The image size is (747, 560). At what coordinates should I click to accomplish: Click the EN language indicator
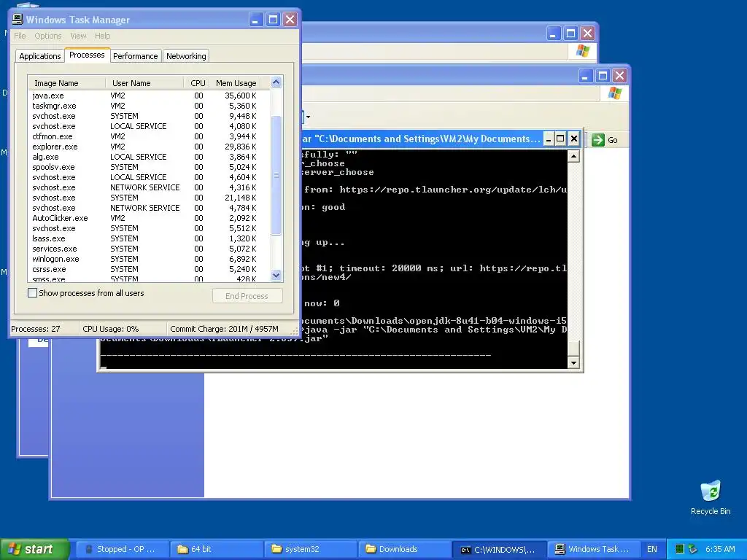coord(651,549)
